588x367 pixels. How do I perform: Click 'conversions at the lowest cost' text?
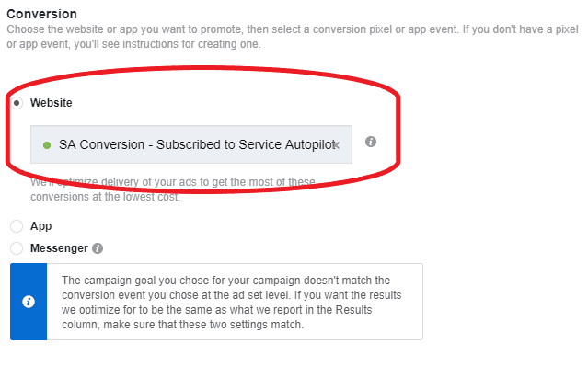coord(106,197)
